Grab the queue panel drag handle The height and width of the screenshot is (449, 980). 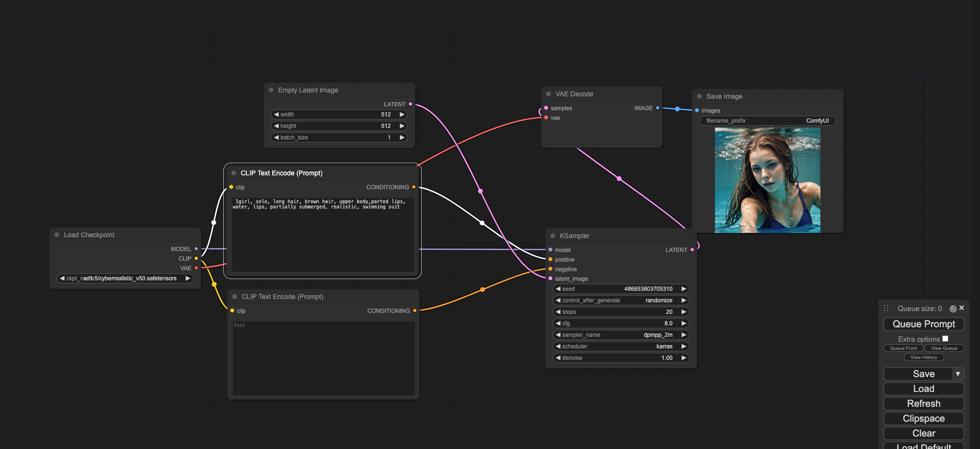886,309
